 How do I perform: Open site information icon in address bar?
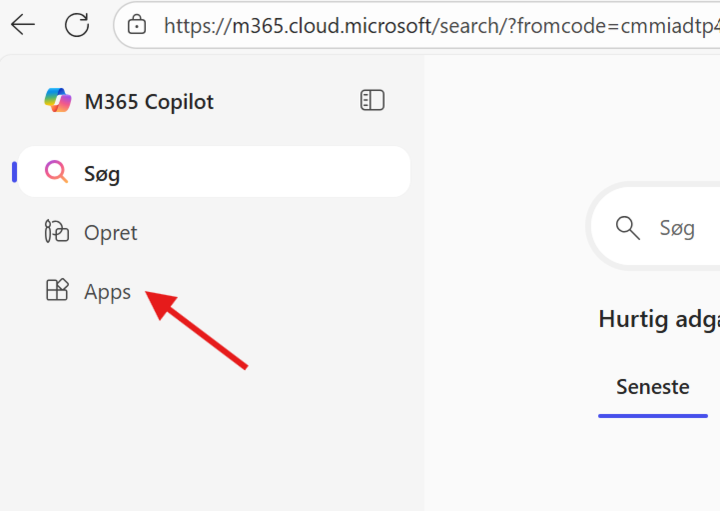coord(138,25)
